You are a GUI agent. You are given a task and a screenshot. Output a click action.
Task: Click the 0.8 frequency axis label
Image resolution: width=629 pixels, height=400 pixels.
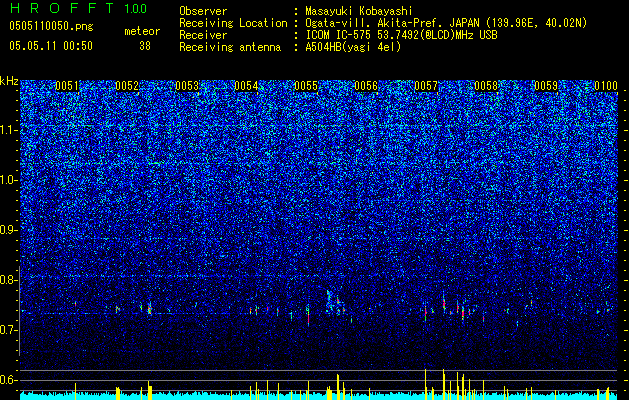click(9, 280)
